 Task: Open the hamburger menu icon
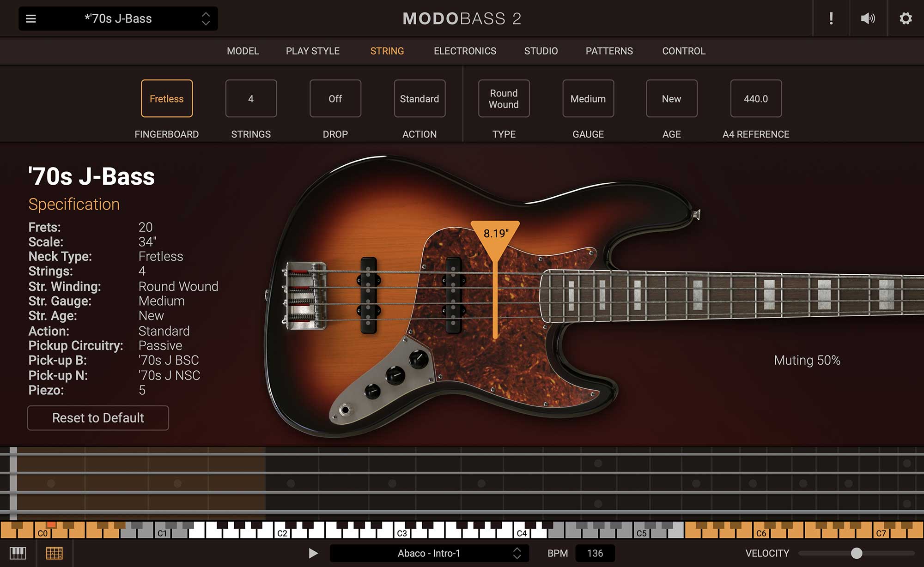pos(30,18)
